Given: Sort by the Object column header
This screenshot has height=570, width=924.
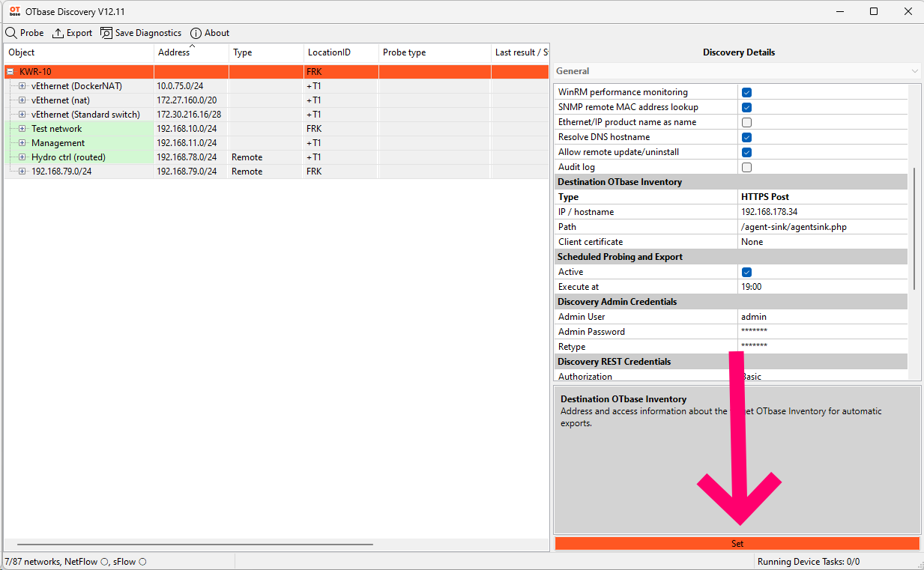Looking at the screenshot, I should (79, 52).
